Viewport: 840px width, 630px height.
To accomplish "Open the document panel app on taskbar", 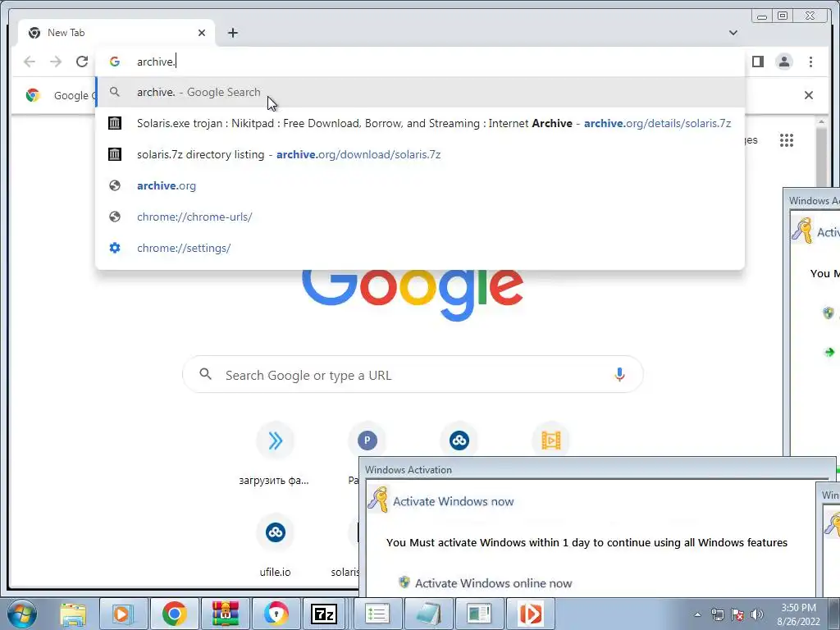I will pos(479,614).
